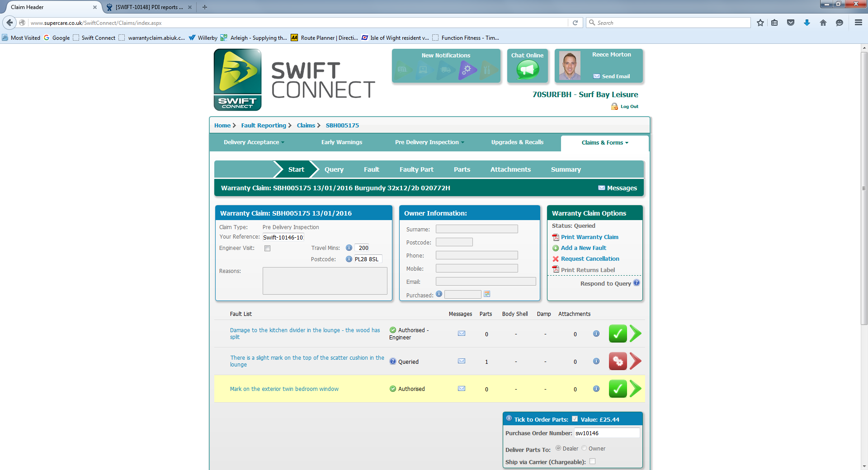Click the Reasons text area
Image resolution: width=868 pixels, height=470 pixels.
(x=325, y=281)
